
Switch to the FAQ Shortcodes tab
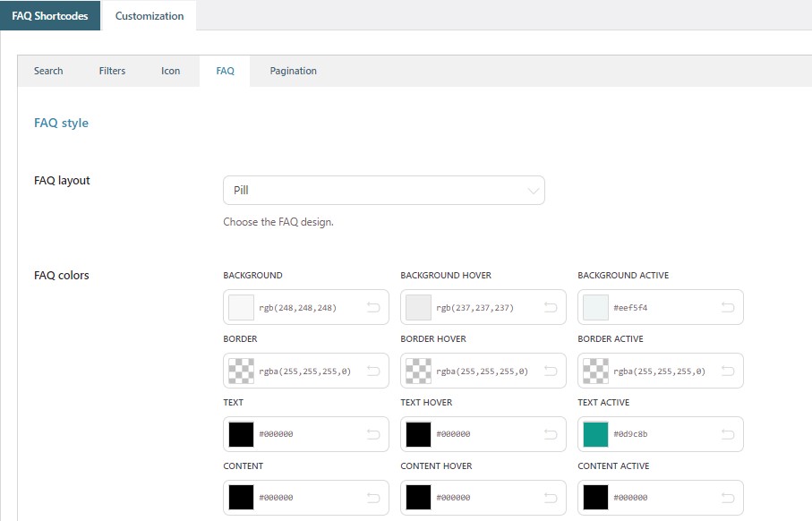[x=50, y=16]
